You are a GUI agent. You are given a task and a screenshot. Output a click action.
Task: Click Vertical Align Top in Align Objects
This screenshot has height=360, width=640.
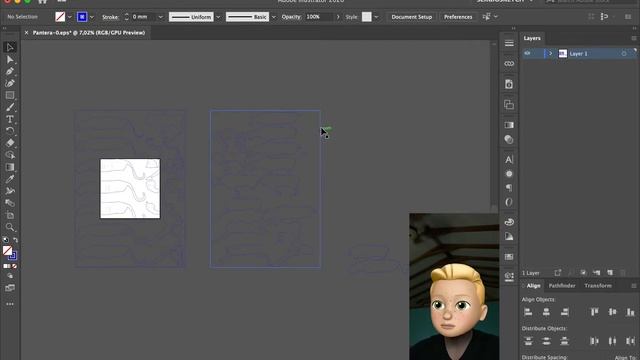[x=594, y=312]
